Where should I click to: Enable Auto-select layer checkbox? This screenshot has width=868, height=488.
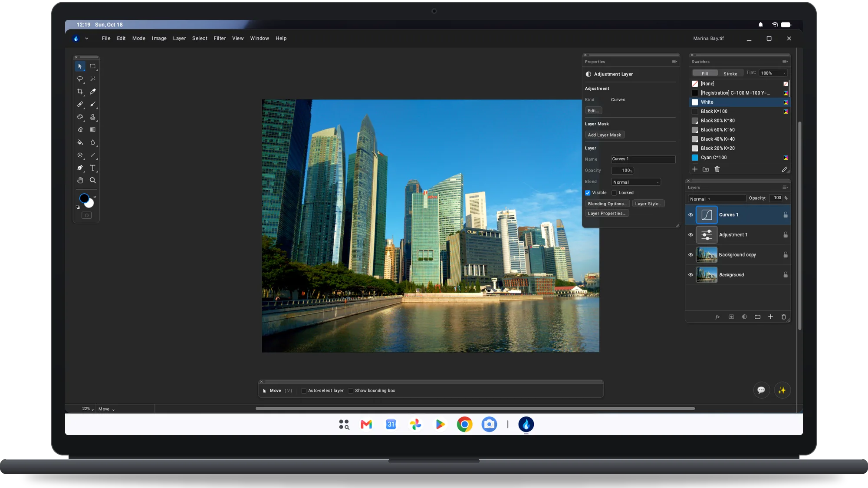304,391
